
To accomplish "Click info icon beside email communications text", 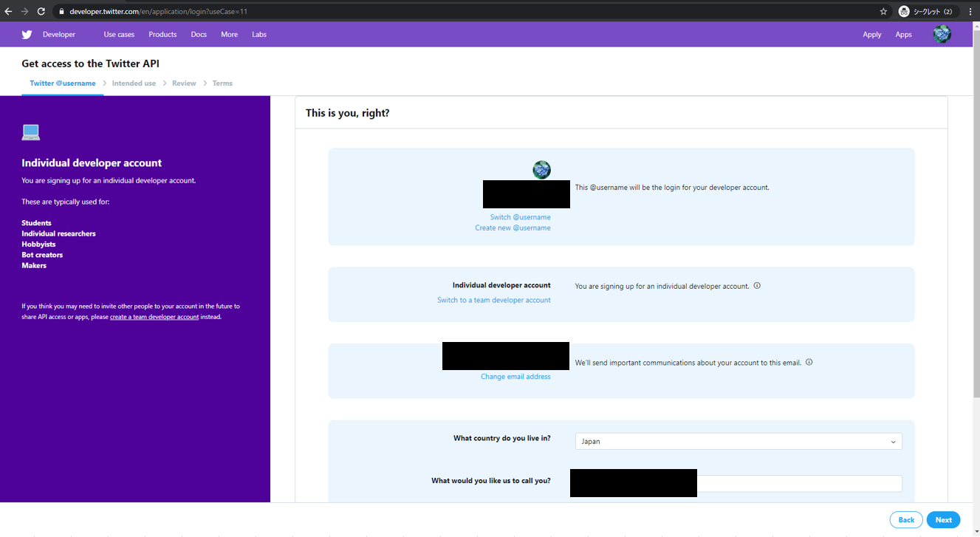I will [x=809, y=362].
